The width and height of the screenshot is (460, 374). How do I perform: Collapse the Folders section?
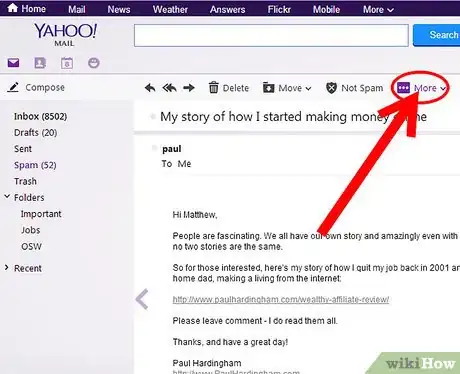[x=7, y=197]
